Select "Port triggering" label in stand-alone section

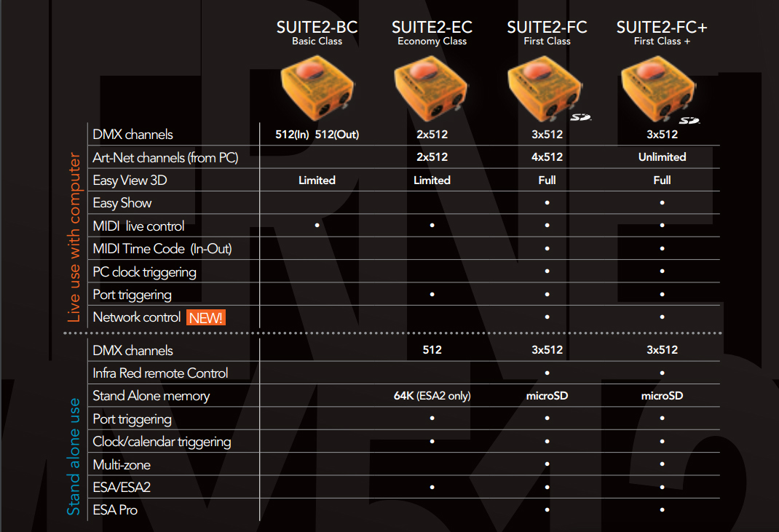(132, 419)
